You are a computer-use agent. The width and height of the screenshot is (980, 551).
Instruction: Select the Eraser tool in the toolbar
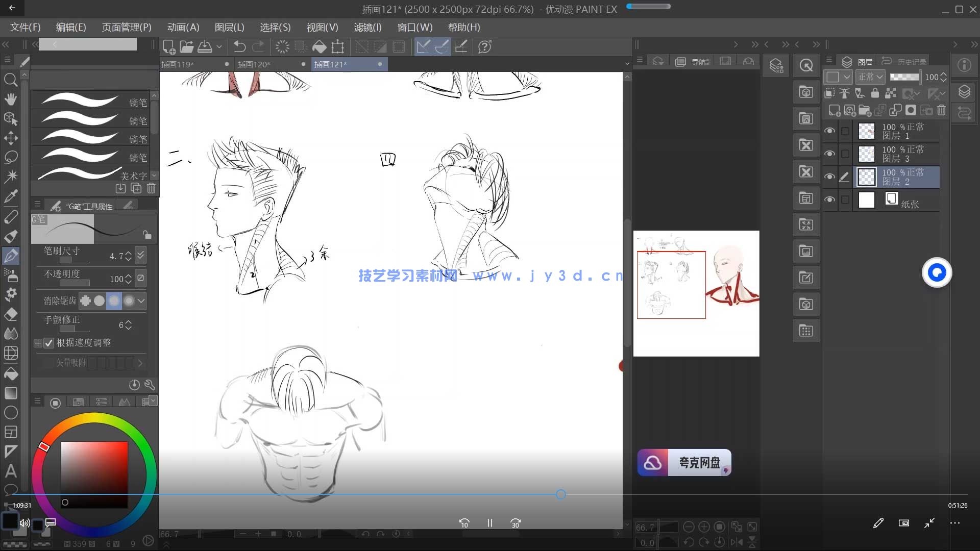click(x=11, y=314)
